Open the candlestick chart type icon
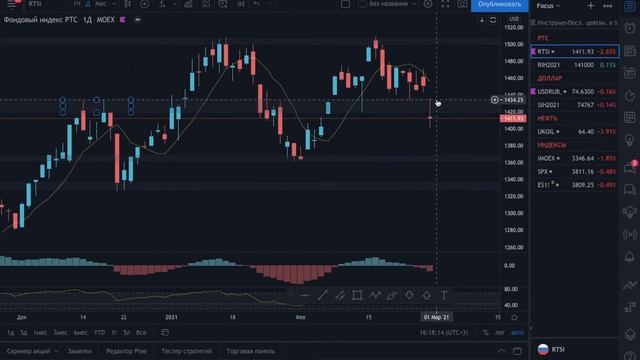 point(128,4)
